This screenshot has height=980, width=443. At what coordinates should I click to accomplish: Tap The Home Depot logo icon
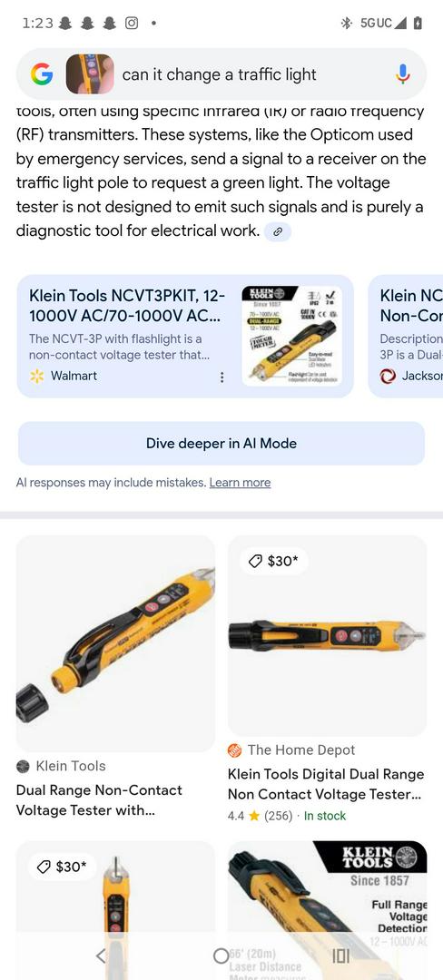(x=235, y=750)
